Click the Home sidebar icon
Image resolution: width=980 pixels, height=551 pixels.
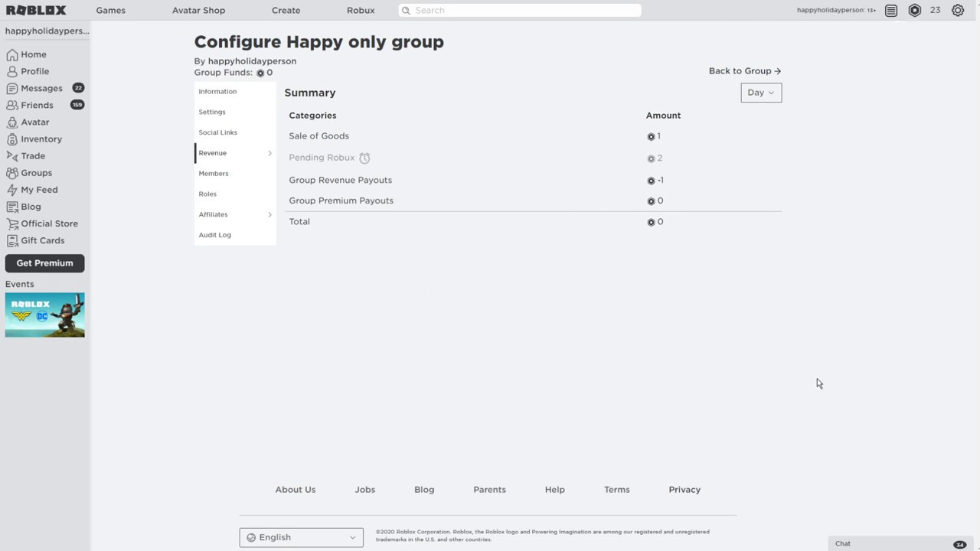click(x=11, y=54)
